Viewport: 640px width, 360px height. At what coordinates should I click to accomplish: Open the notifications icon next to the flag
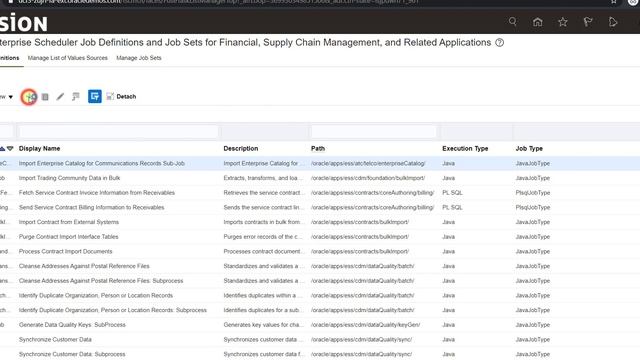click(x=613, y=22)
